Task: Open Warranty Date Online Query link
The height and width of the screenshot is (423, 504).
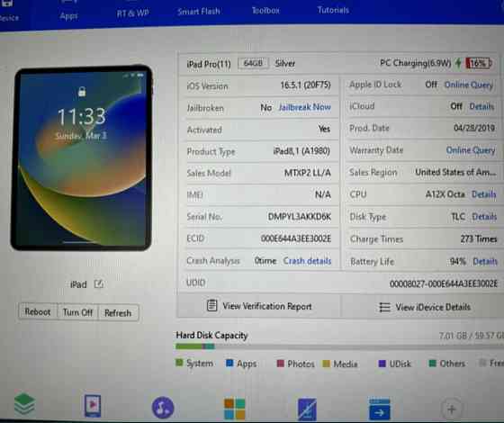Action: [471, 150]
